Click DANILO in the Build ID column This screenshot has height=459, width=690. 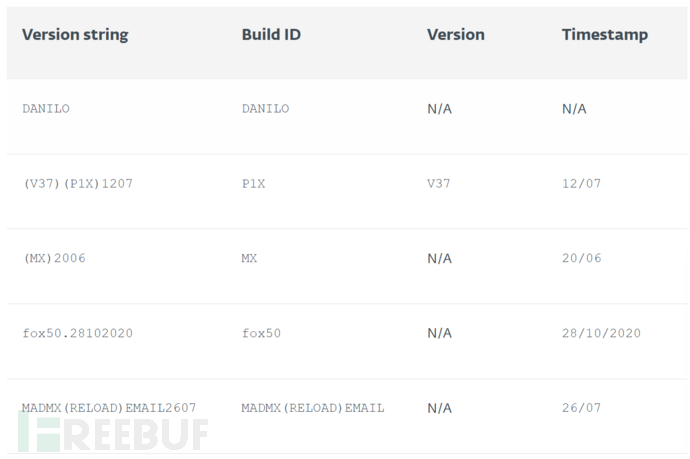265,108
